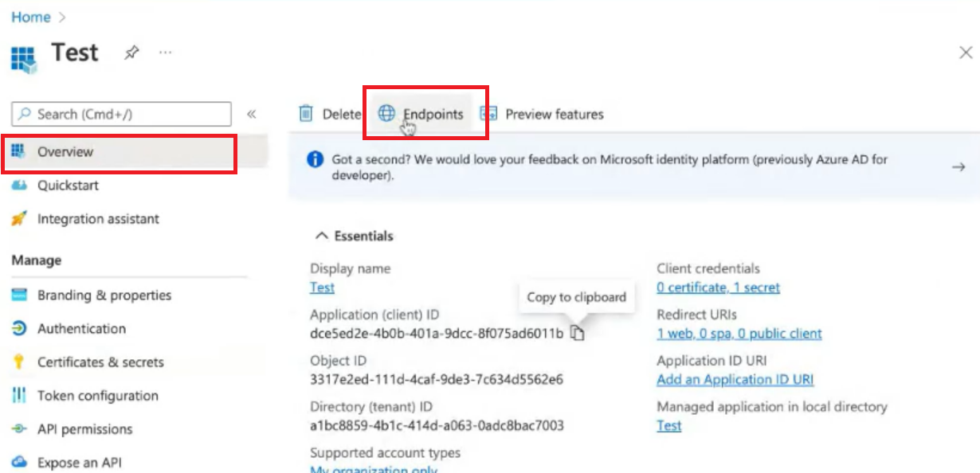Open API permissions section
Viewport: 980px width, 473px height.
point(84,429)
